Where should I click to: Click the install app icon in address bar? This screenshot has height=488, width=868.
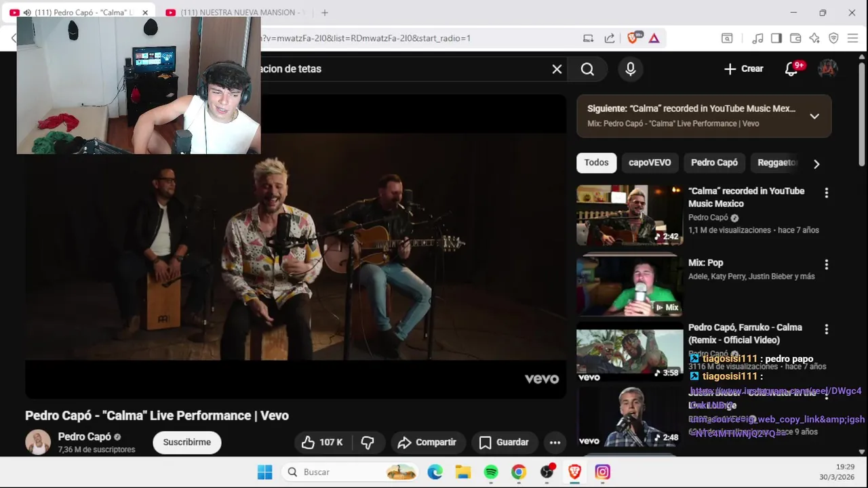pyautogui.click(x=589, y=38)
